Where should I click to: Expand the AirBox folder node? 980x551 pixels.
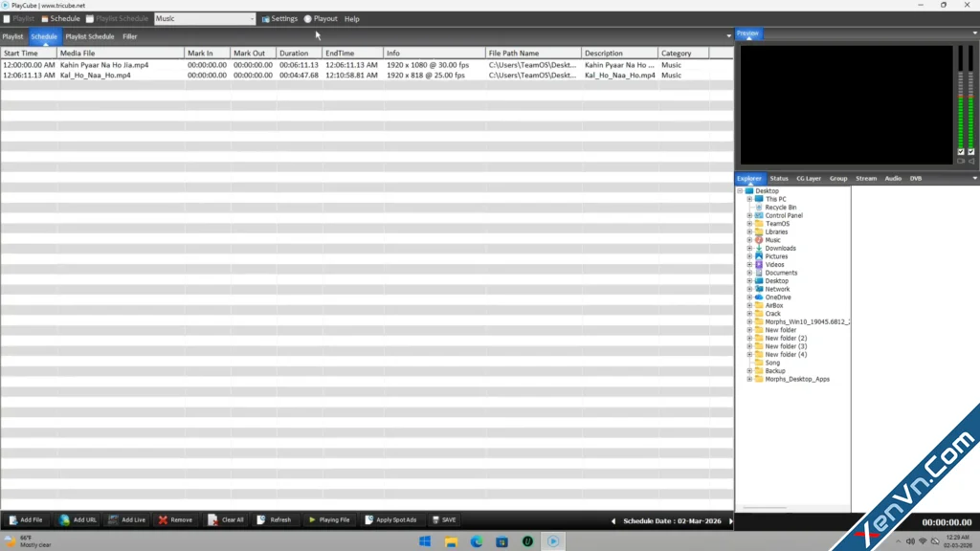tap(749, 305)
